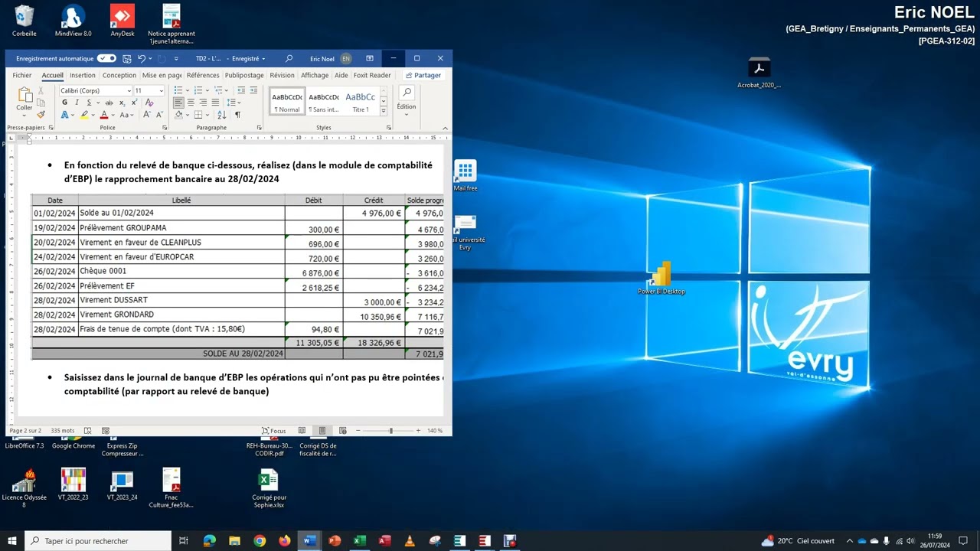The image size is (980, 551).
Task: Click the search magnifier in Word title bar
Action: (x=289, y=58)
